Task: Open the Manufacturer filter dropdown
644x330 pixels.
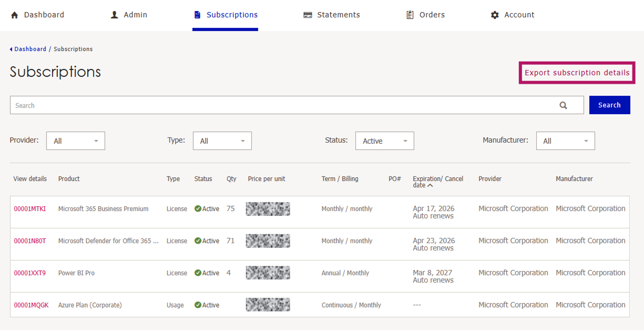Action: tap(565, 141)
